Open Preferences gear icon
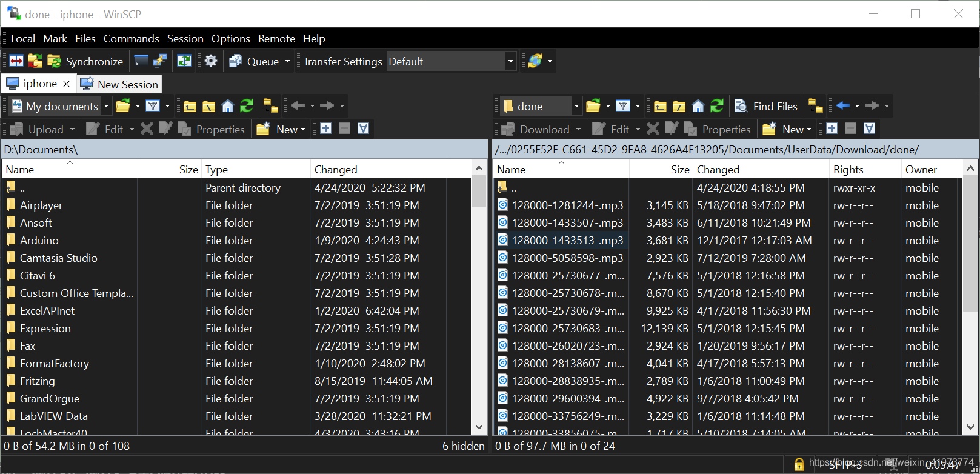 point(211,61)
